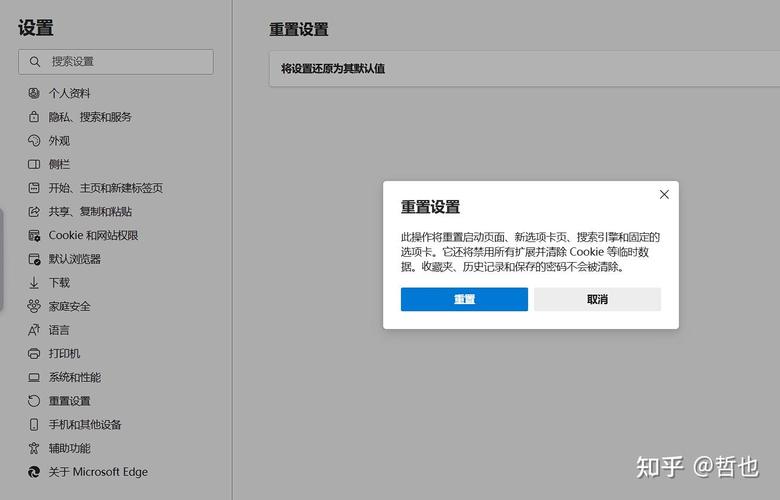This screenshot has height=500, width=780.
Task: Open 手机和其他设备 settings
Action: coord(85,424)
